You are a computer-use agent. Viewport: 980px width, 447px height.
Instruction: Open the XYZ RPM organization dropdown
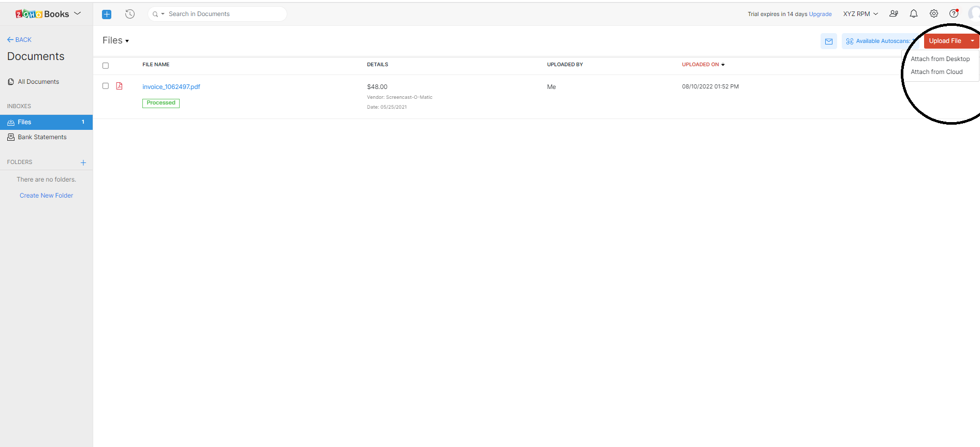pos(860,14)
